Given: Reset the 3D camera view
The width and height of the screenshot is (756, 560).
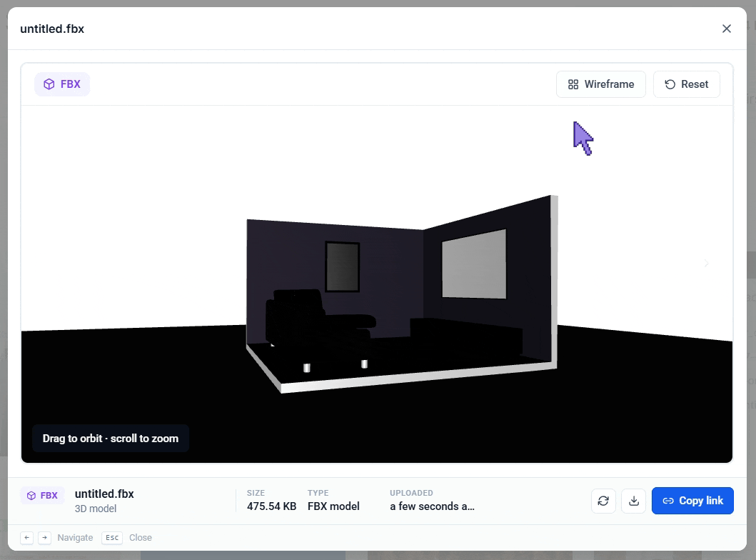Looking at the screenshot, I should 687,84.
